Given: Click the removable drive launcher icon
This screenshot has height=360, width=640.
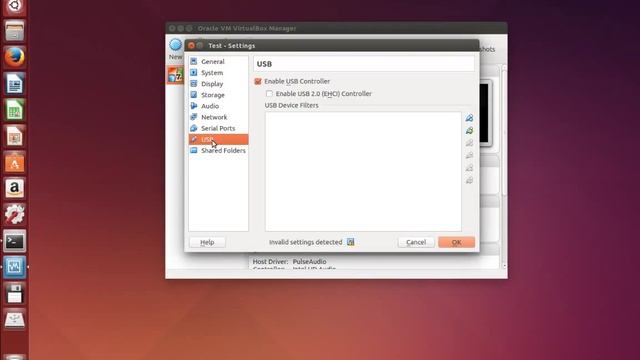Looking at the screenshot, I should [x=15, y=320].
